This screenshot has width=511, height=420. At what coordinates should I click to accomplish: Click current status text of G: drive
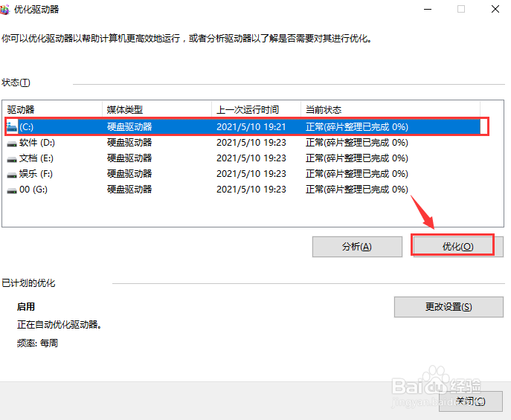[357, 189]
